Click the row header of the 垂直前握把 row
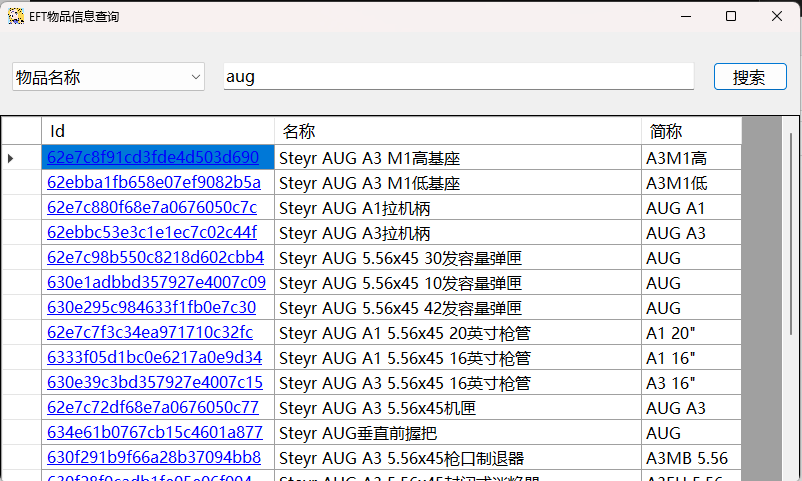This screenshot has width=802, height=481. coord(21,433)
